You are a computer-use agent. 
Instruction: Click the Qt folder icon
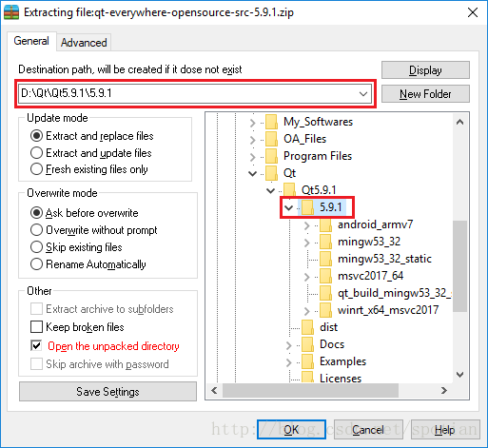pyautogui.click(x=271, y=173)
